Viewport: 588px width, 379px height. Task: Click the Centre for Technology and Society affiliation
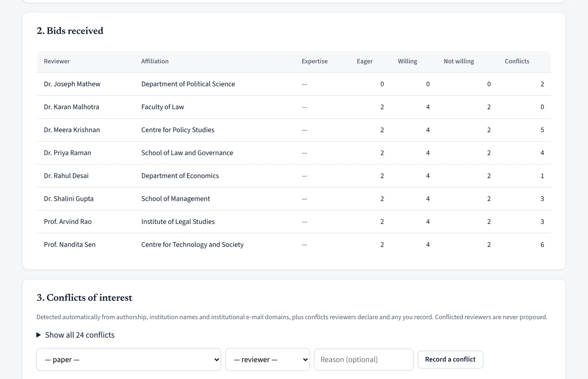(x=192, y=245)
